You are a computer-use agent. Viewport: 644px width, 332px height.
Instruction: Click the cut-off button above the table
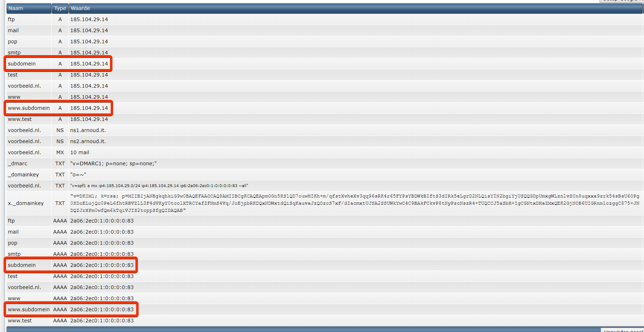point(622,1)
